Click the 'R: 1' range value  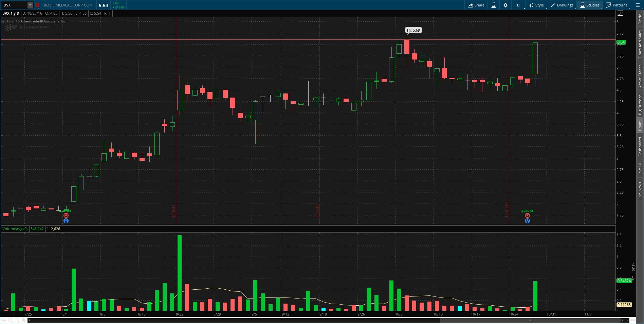[107, 13]
